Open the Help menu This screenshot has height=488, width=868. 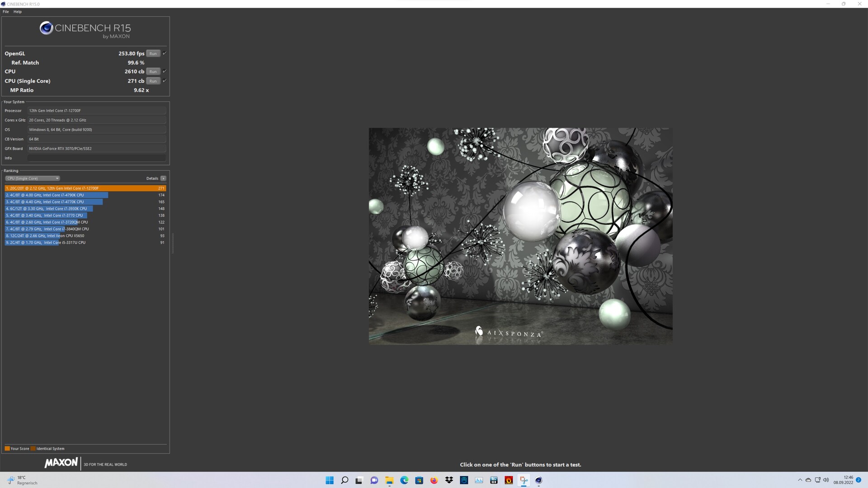tap(18, 12)
